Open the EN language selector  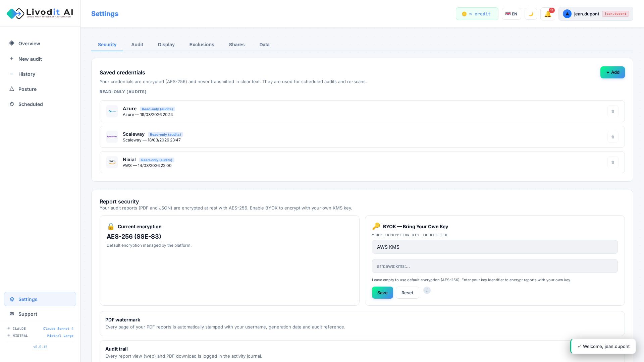click(x=511, y=14)
